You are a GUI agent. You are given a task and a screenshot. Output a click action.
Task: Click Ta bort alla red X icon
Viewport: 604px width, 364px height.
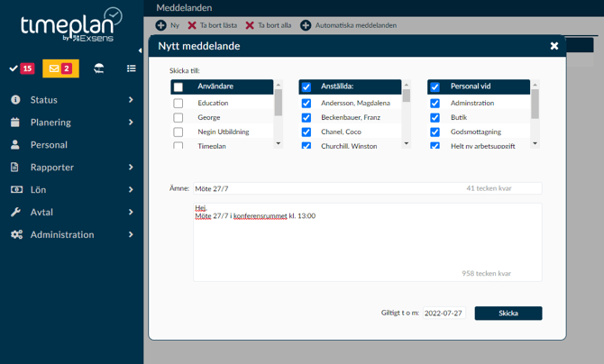(250, 25)
